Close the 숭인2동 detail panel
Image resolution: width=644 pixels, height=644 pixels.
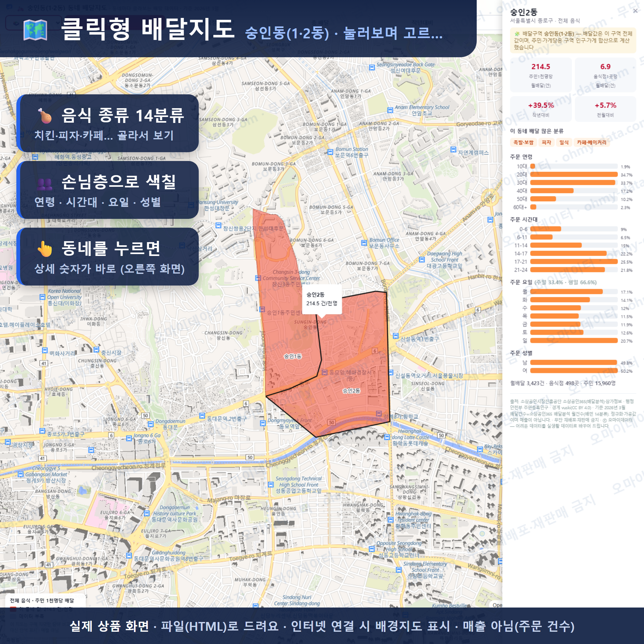[635, 11]
